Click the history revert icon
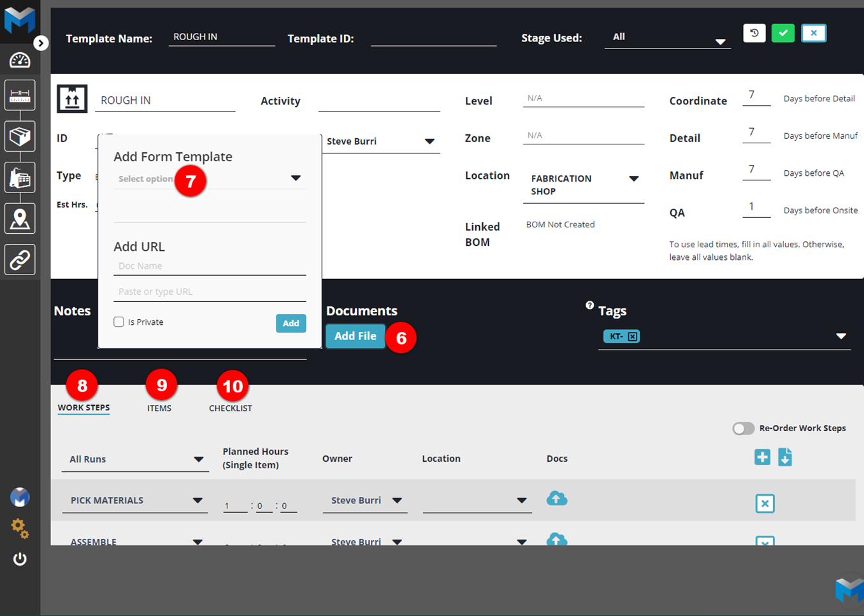864x616 pixels. 754,33
